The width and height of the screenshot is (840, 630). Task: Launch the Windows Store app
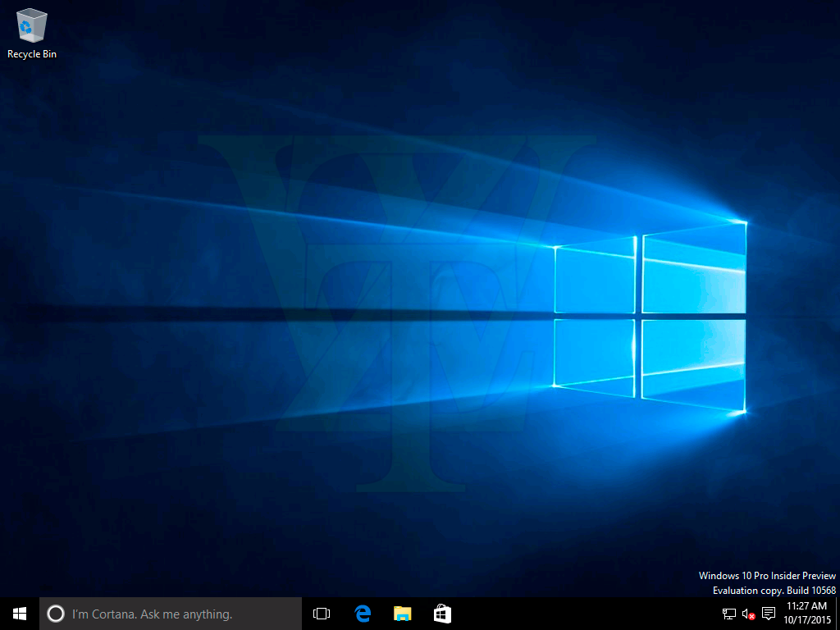click(442, 614)
